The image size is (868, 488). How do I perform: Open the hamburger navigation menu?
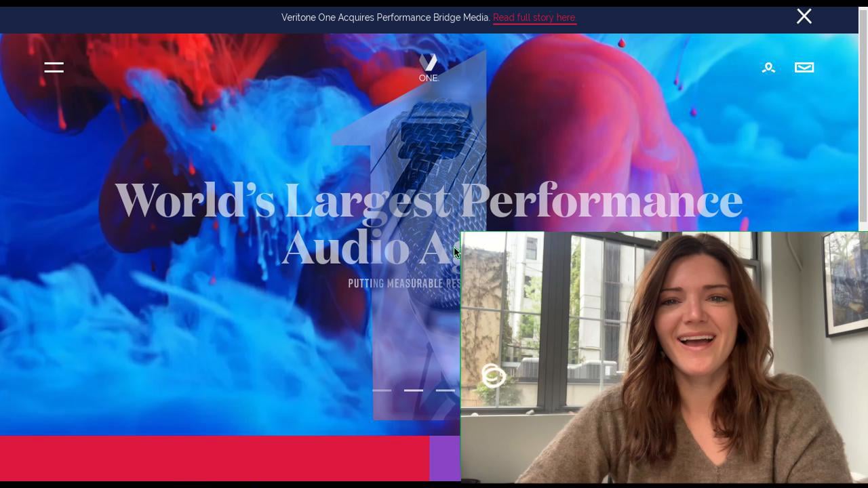(54, 67)
